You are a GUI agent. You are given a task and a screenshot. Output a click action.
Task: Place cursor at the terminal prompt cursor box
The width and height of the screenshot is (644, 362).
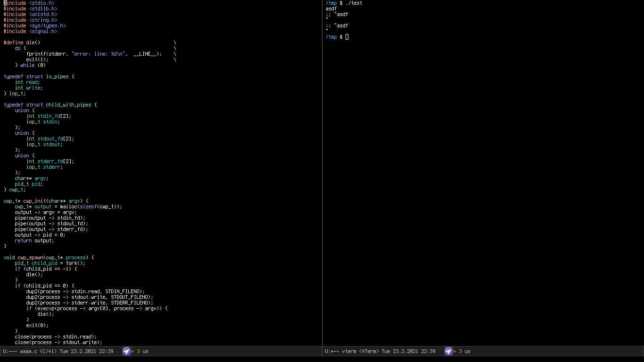coord(347,37)
